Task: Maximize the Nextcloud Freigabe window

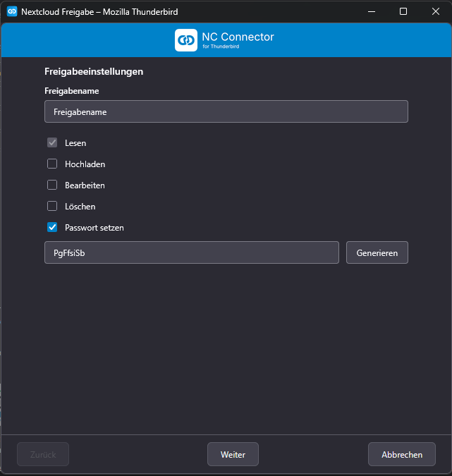Action: coord(403,11)
